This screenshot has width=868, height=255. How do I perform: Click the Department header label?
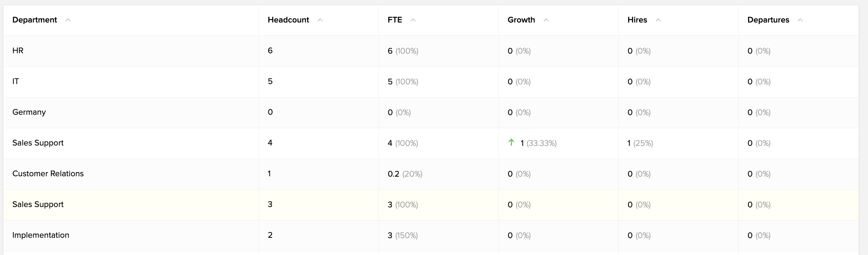(34, 20)
